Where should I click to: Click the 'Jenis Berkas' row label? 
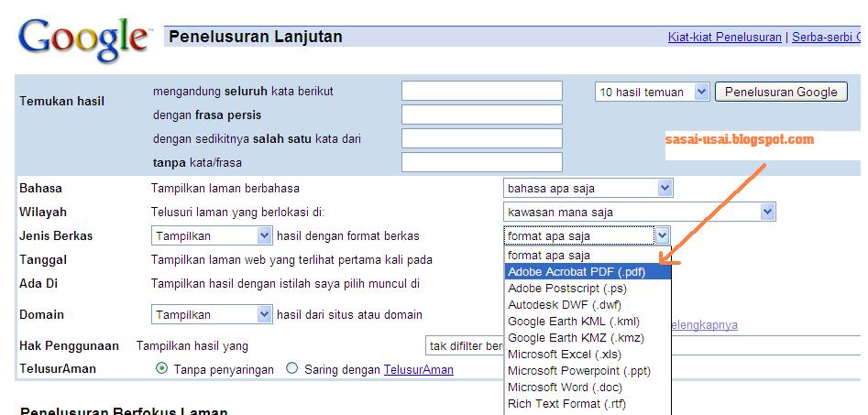(56, 236)
